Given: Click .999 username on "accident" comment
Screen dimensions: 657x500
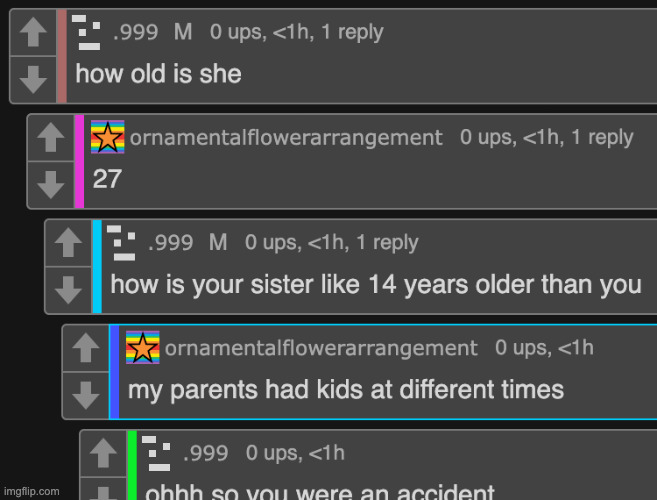Looking at the screenshot, I should 206,453.
